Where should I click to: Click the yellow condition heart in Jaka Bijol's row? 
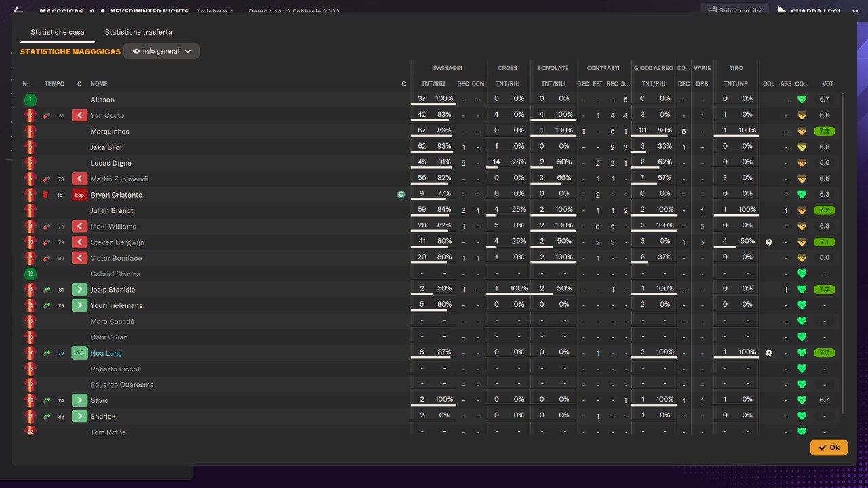pos(802,147)
